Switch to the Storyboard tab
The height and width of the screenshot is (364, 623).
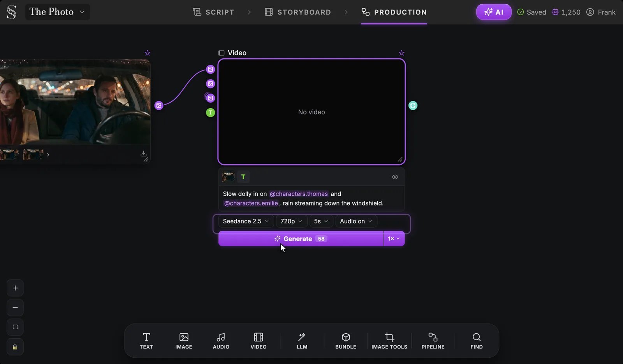tap(298, 12)
